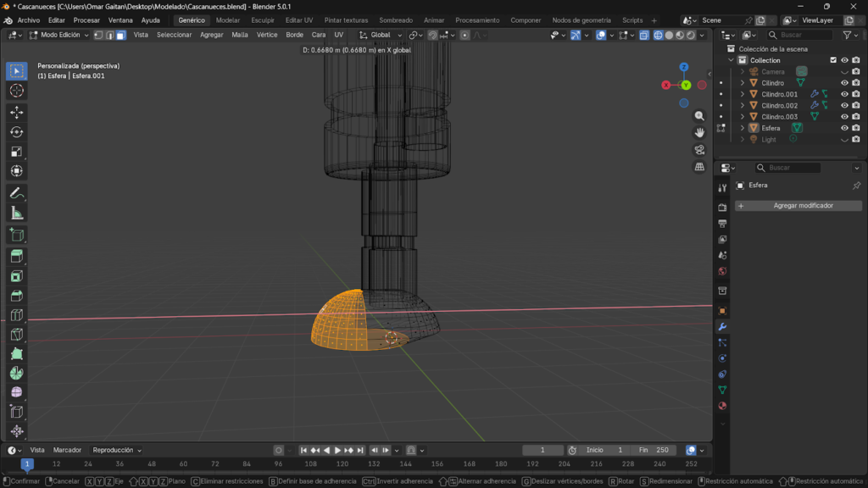Screen dimensions: 868x488
Task: Uncheck the Collection exclude checkbox
Action: (833, 60)
